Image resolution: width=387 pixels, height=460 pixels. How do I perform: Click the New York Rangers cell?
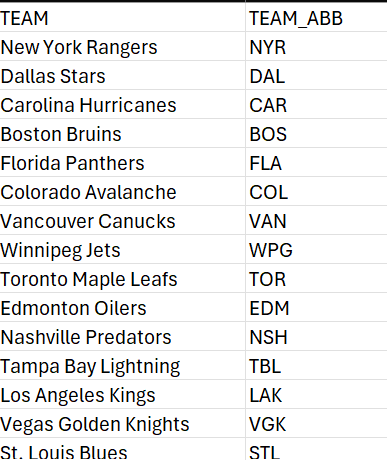pyautogui.click(x=122, y=47)
